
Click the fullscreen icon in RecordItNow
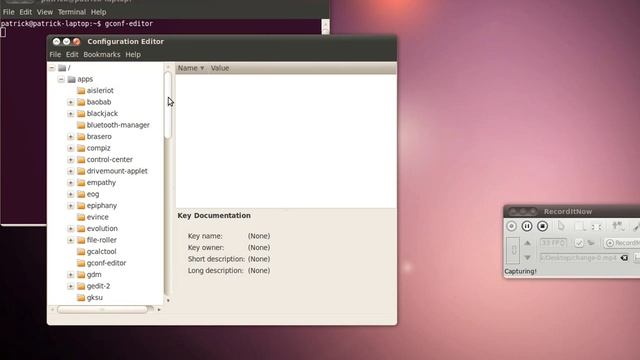597,227
